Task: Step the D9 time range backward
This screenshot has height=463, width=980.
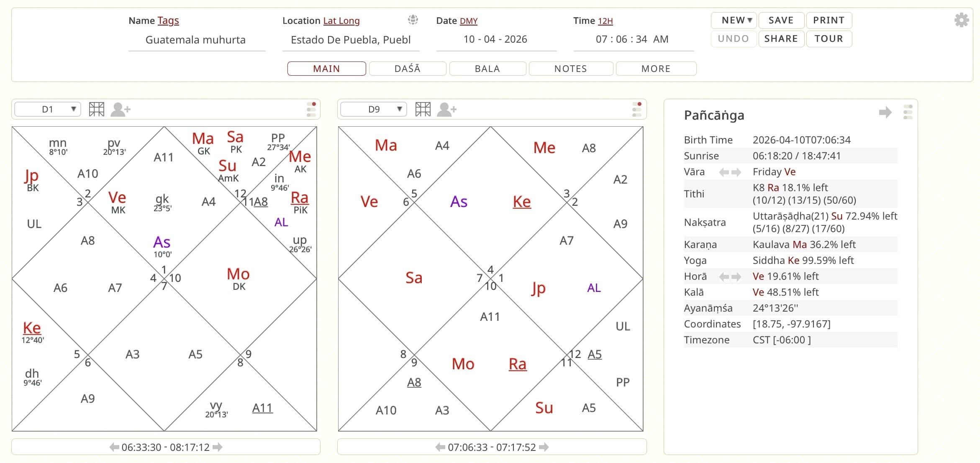Action: pos(440,447)
